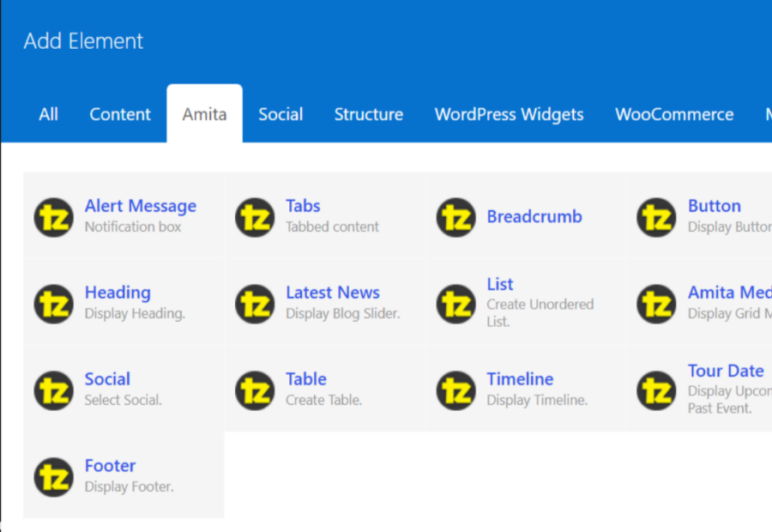Choose the Button element title
This screenshot has height=532, width=772.
tap(715, 206)
